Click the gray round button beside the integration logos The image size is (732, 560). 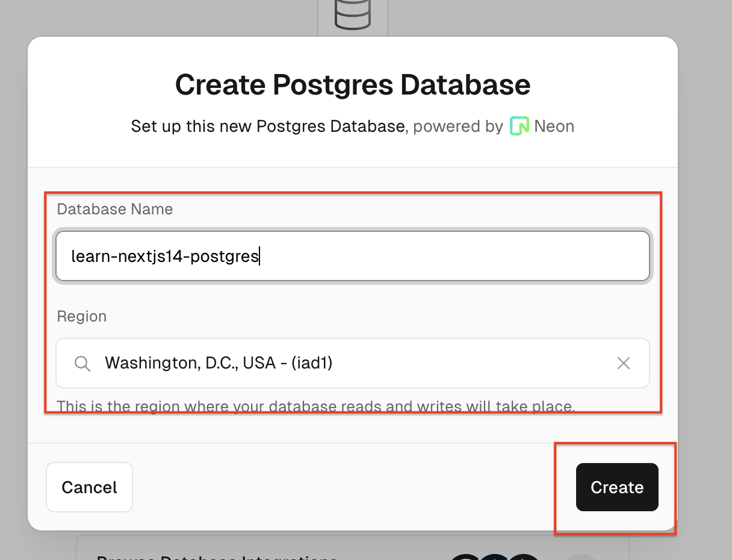coord(582,556)
